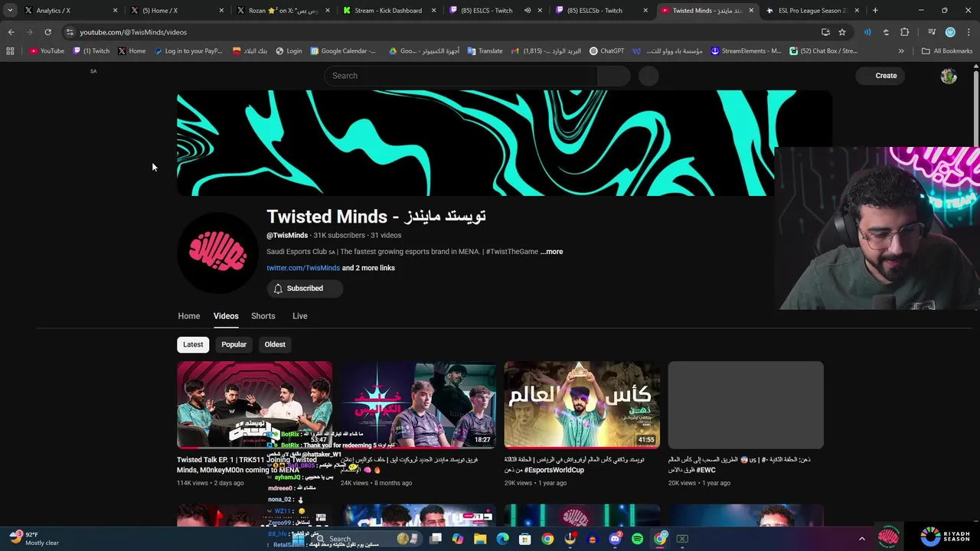Select the channel Videos tab
The height and width of the screenshot is (551, 980).
pyautogui.click(x=226, y=316)
